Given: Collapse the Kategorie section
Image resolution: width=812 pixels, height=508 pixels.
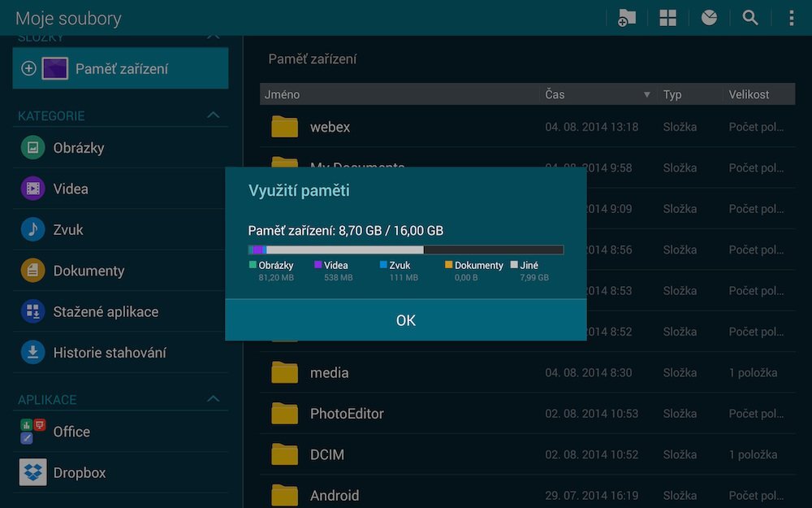Looking at the screenshot, I should (x=213, y=115).
